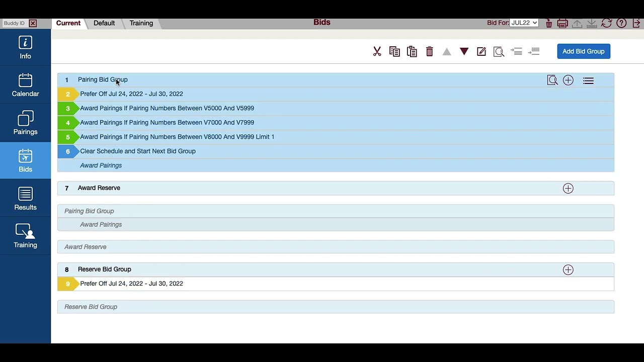Clear Buddy ID with red X
Screen dimensions: 644x362
point(33,23)
